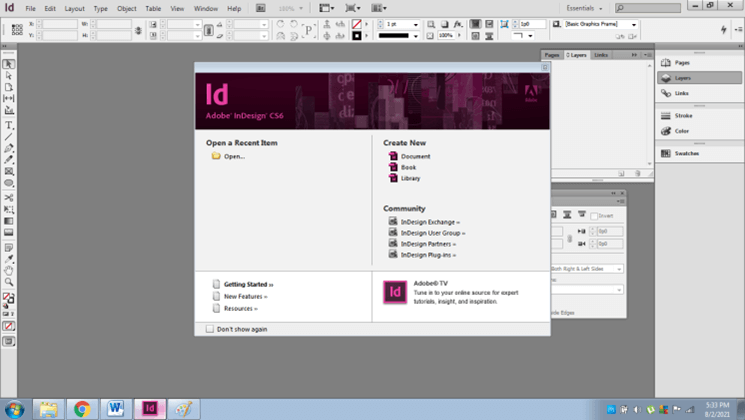Open Google Chrome from the taskbar
Screen dimensions: 745x420
82,409
